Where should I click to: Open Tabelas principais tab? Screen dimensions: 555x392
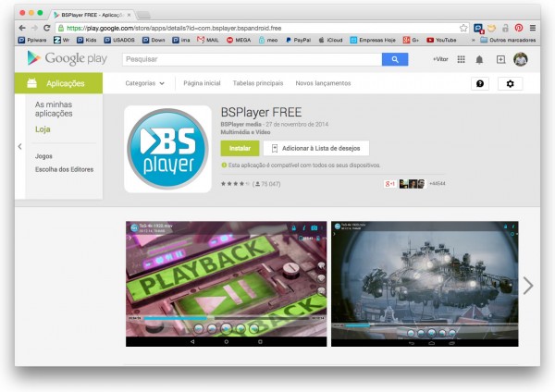pyautogui.click(x=258, y=83)
